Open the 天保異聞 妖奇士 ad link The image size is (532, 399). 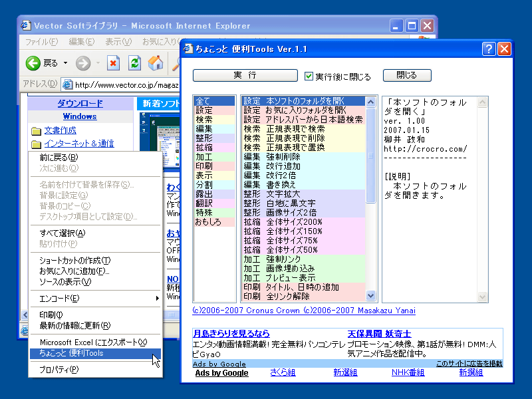[379, 334]
